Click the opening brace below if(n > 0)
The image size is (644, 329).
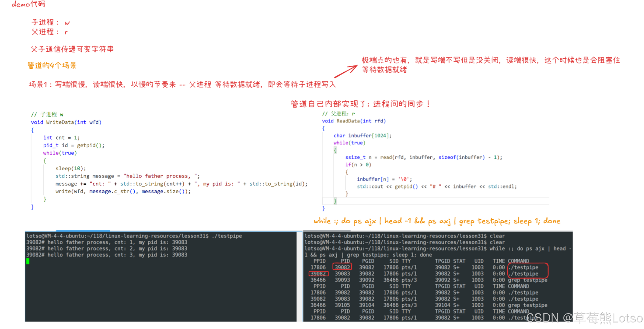click(x=347, y=172)
